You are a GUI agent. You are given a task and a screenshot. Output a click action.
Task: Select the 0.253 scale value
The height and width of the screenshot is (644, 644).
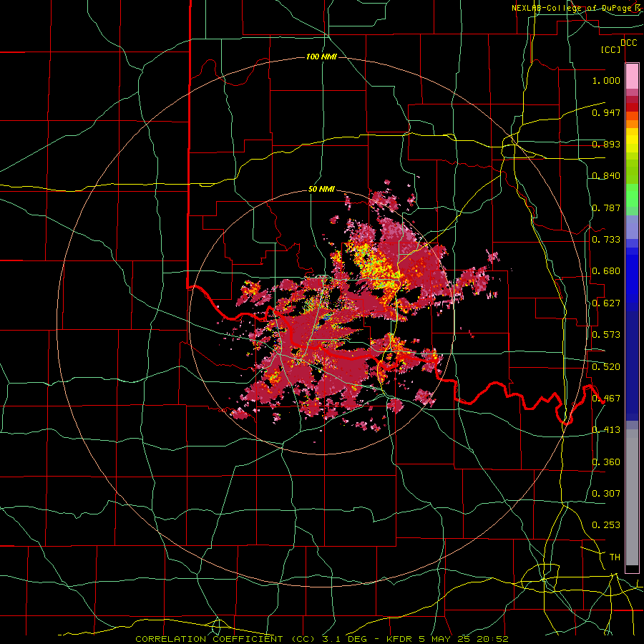[x=606, y=525]
